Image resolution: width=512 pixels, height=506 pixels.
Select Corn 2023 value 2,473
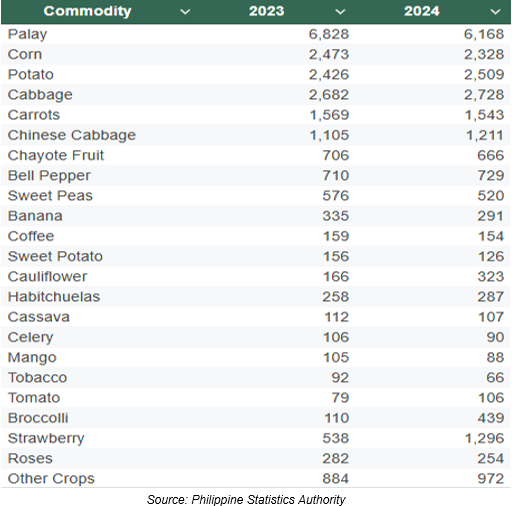point(329,54)
